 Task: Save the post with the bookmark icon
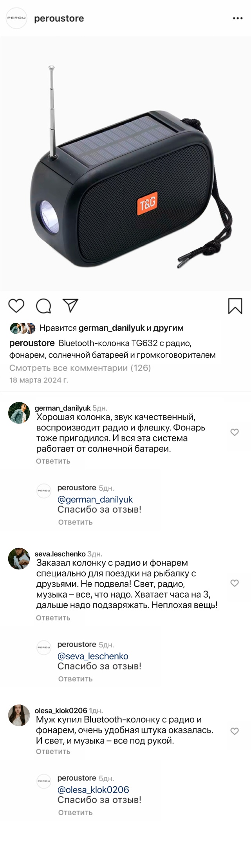235,306
